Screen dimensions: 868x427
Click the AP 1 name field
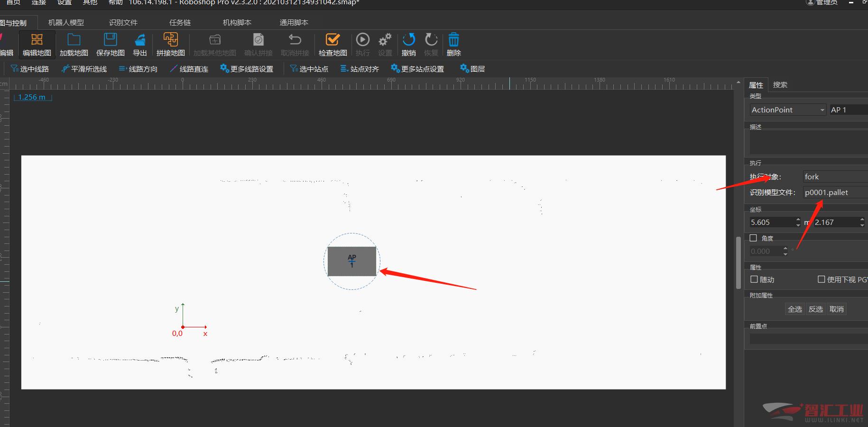849,110
